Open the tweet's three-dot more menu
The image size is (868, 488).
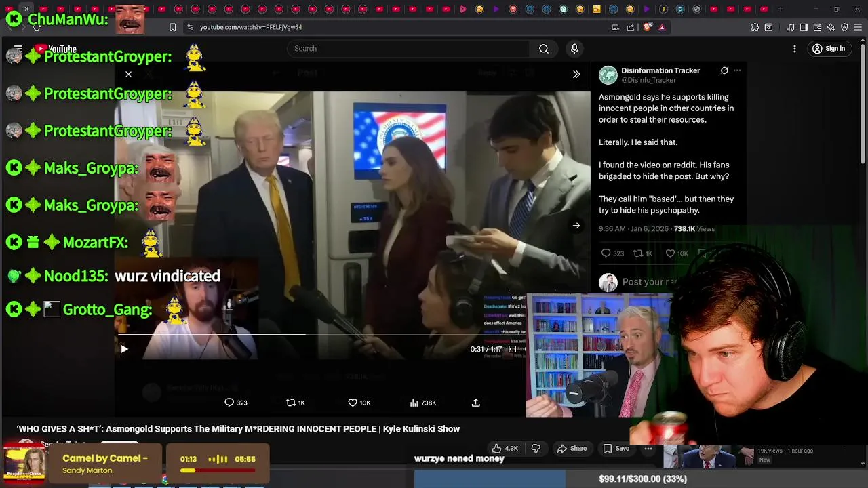click(x=737, y=70)
